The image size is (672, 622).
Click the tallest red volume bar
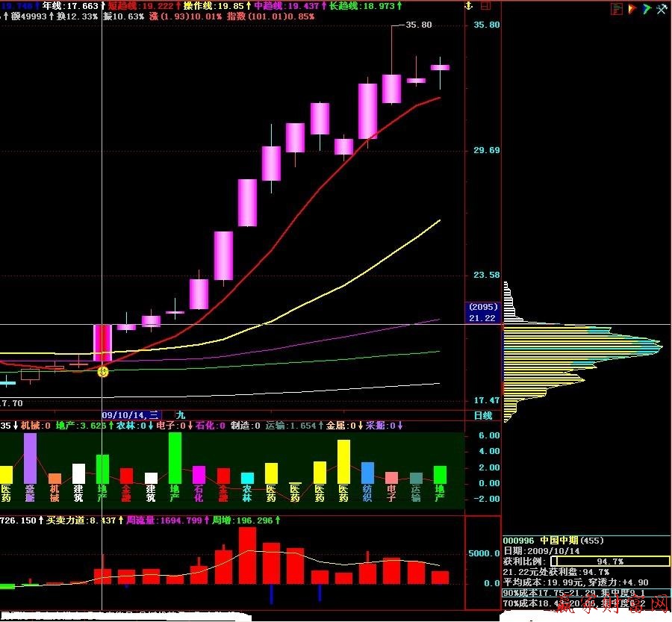(248, 555)
